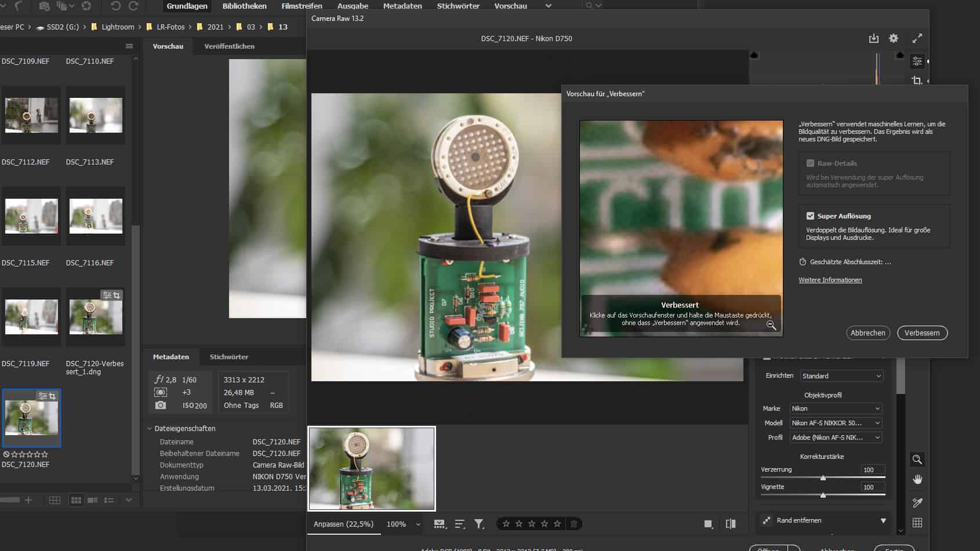Click the filmstrip filter icon
This screenshot has width=980, height=551.
point(478,523)
